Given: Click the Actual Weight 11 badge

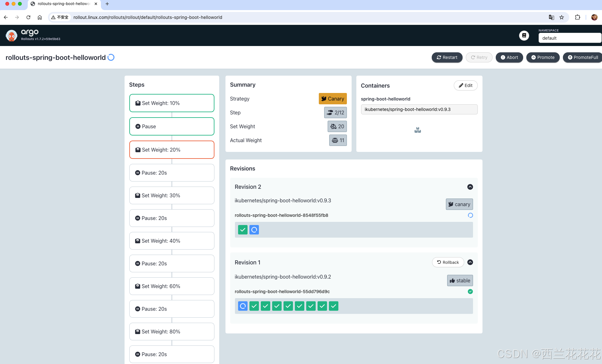Looking at the screenshot, I should coord(338,140).
